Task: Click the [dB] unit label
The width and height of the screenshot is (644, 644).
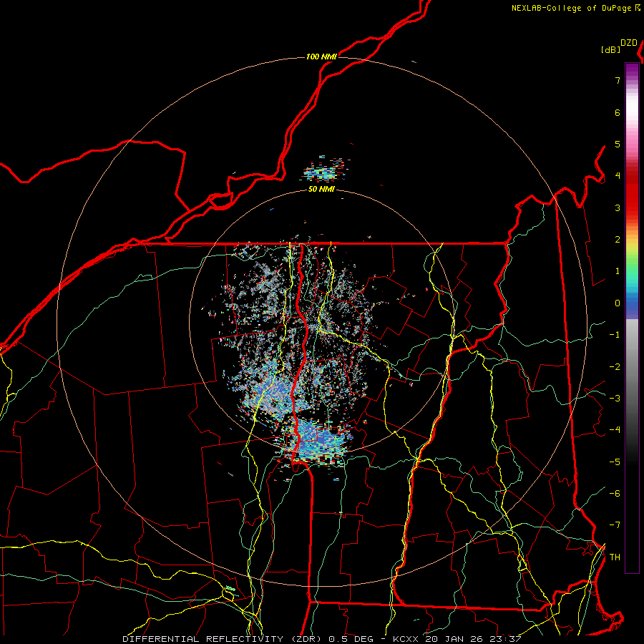Action: (611, 49)
